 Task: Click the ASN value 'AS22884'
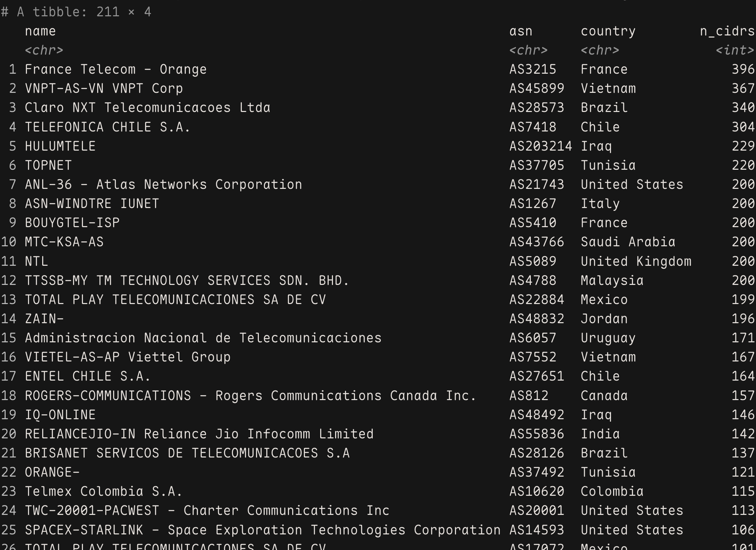pyautogui.click(x=537, y=299)
